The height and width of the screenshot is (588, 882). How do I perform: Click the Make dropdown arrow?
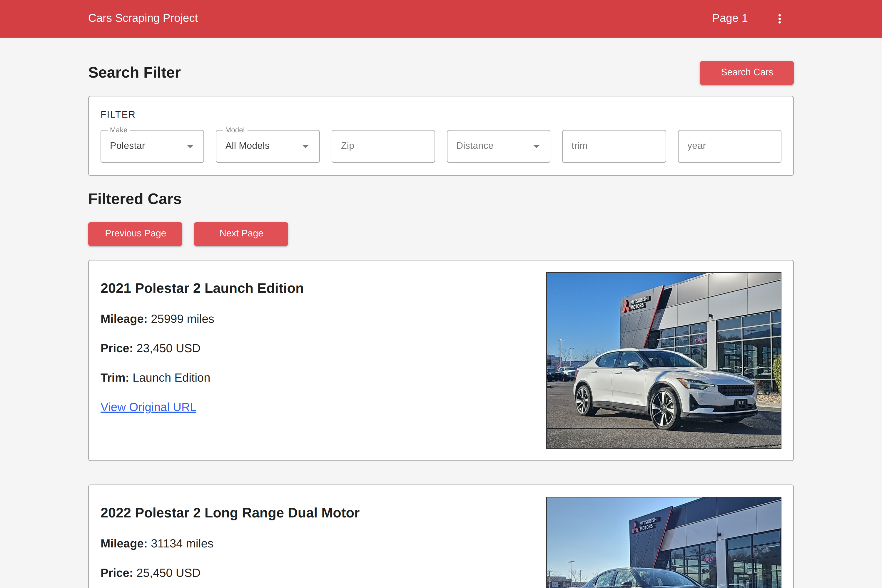pos(190,147)
